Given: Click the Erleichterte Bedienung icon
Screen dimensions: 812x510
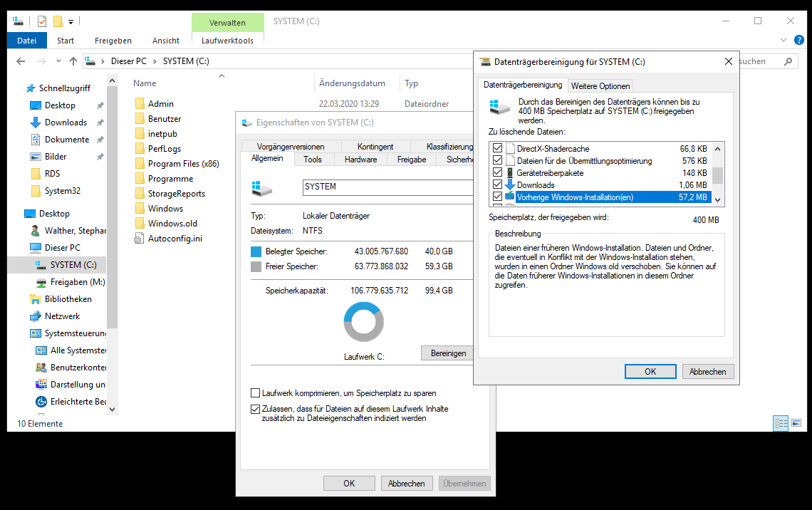Looking at the screenshot, I should point(41,401).
